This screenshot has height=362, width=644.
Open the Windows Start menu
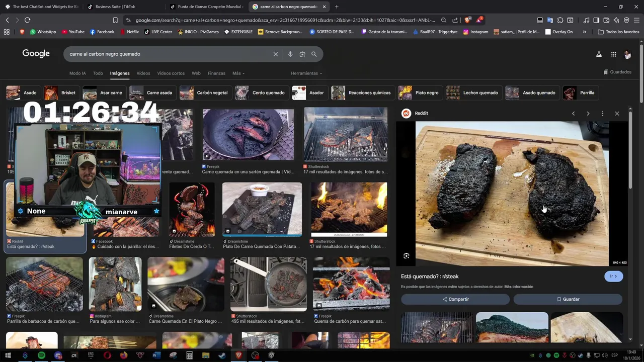8,355
